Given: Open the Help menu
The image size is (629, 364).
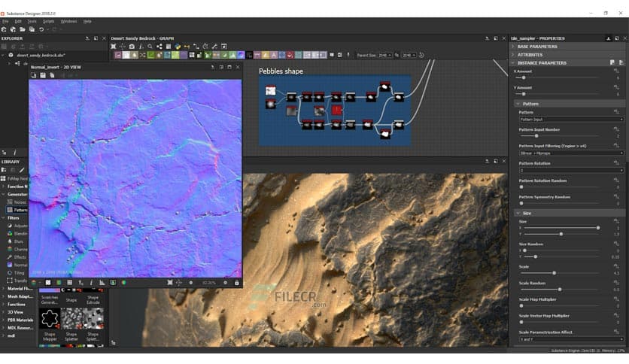Looking at the screenshot, I should (x=87, y=21).
